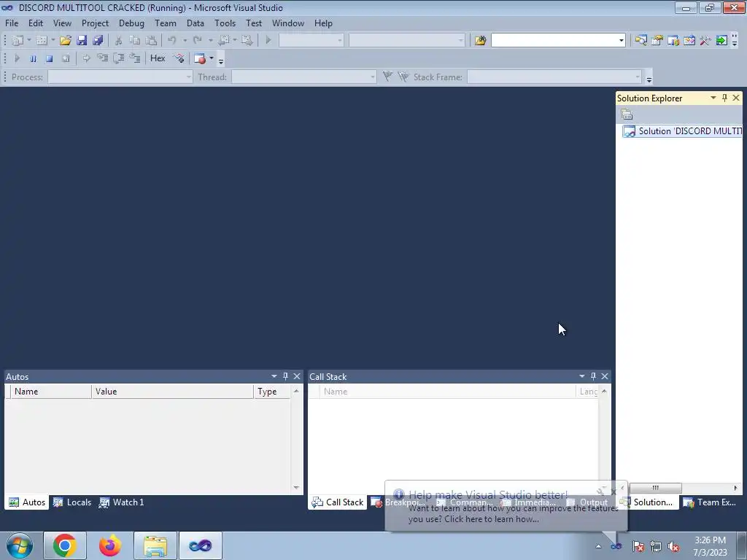Open Chrome from the taskbar
The image size is (747, 560).
point(65,545)
